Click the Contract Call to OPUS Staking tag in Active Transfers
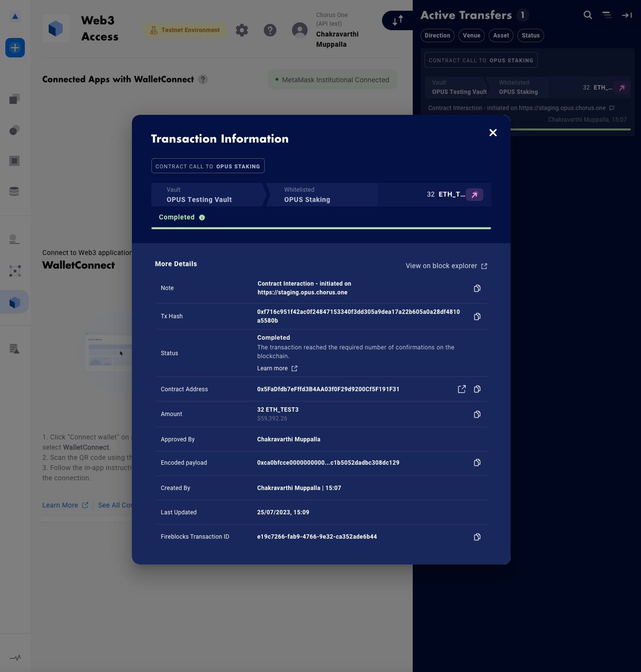This screenshot has height=672, width=641. coord(481,60)
